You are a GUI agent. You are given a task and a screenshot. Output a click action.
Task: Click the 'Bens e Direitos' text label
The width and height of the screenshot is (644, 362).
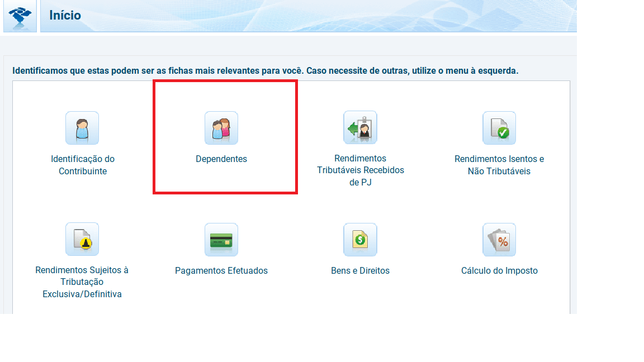click(360, 271)
